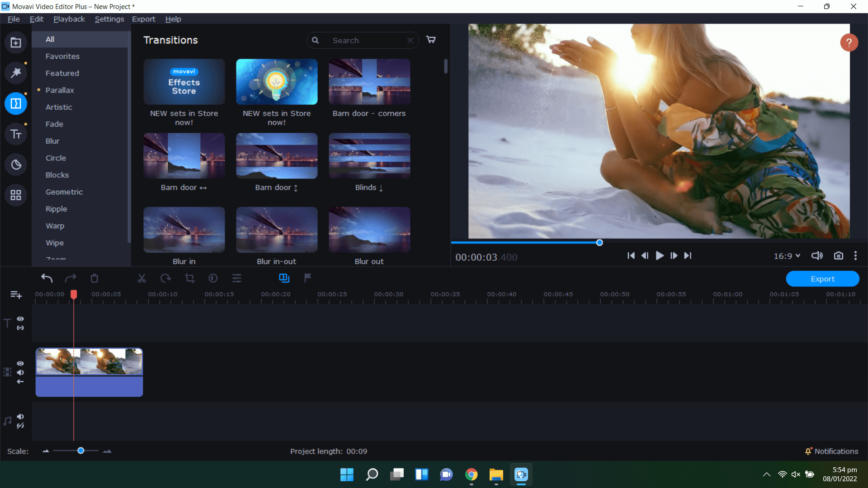Open the Edit menu
The width and height of the screenshot is (868, 488).
point(36,19)
